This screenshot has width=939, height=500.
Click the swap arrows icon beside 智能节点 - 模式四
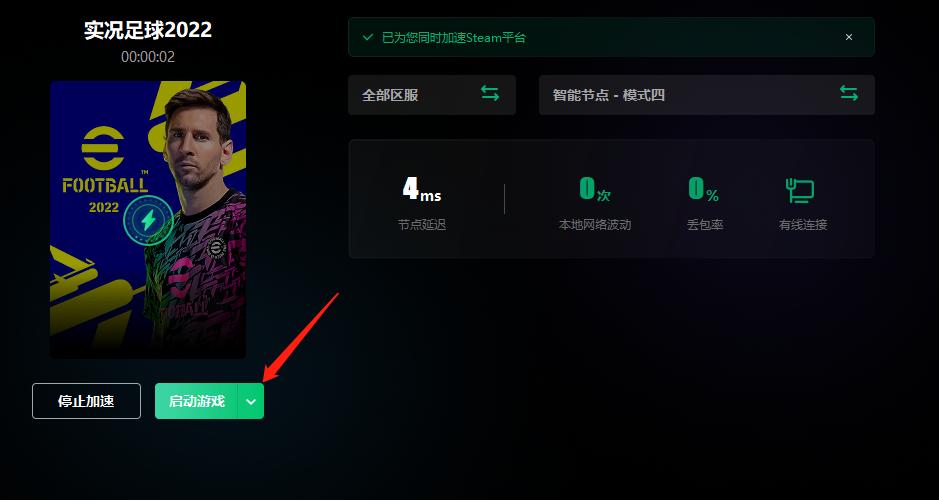849,93
